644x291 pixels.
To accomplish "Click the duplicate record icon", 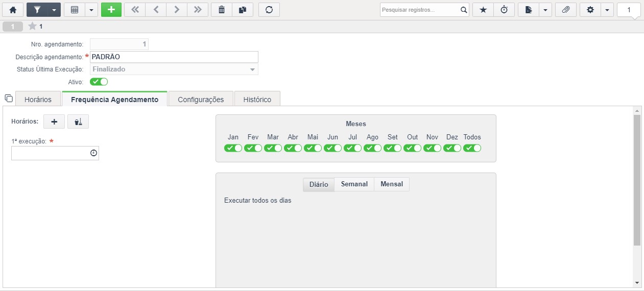I will pyautogui.click(x=243, y=10).
